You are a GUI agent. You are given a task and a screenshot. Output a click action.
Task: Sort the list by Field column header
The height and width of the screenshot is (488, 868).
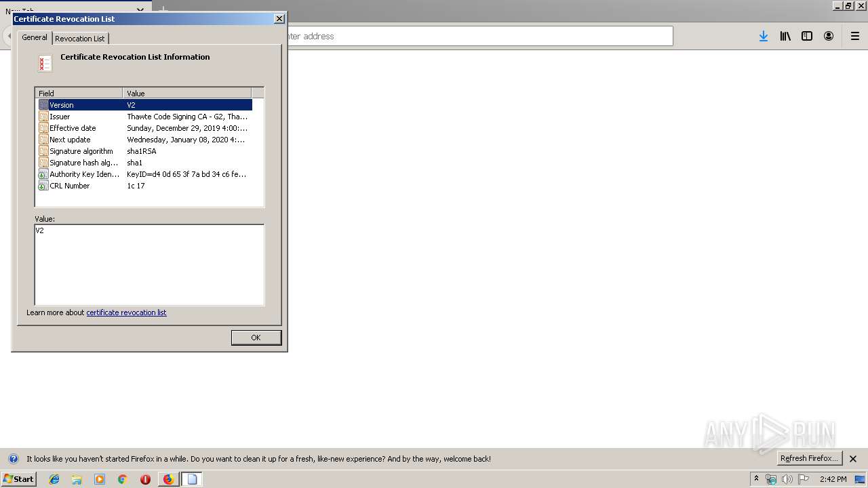click(x=79, y=93)
